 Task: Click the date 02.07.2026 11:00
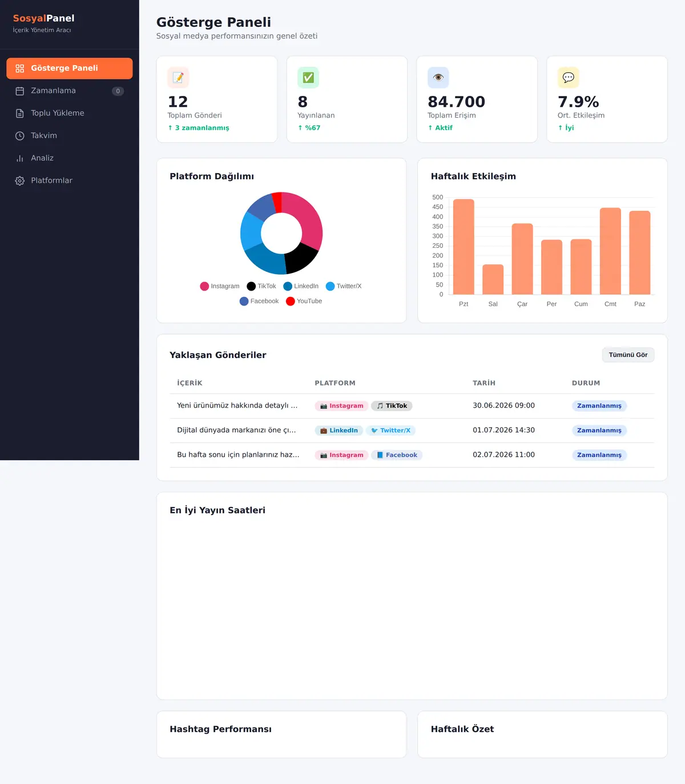(503, 455)
